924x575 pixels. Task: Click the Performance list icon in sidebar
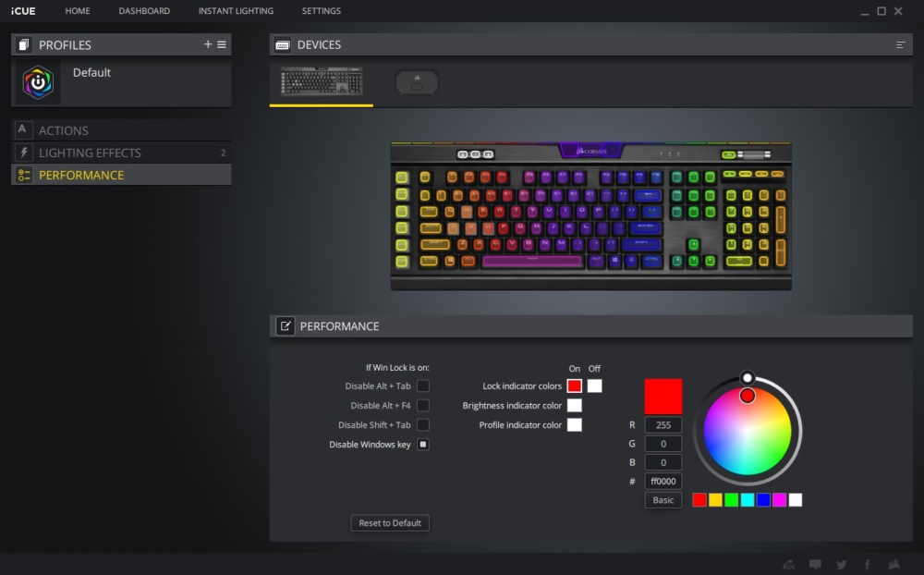pyautogui.click(x=24, y=175)
